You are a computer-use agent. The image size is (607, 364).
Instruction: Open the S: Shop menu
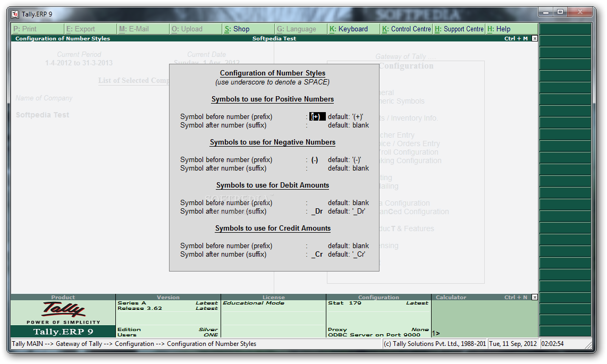249,29
